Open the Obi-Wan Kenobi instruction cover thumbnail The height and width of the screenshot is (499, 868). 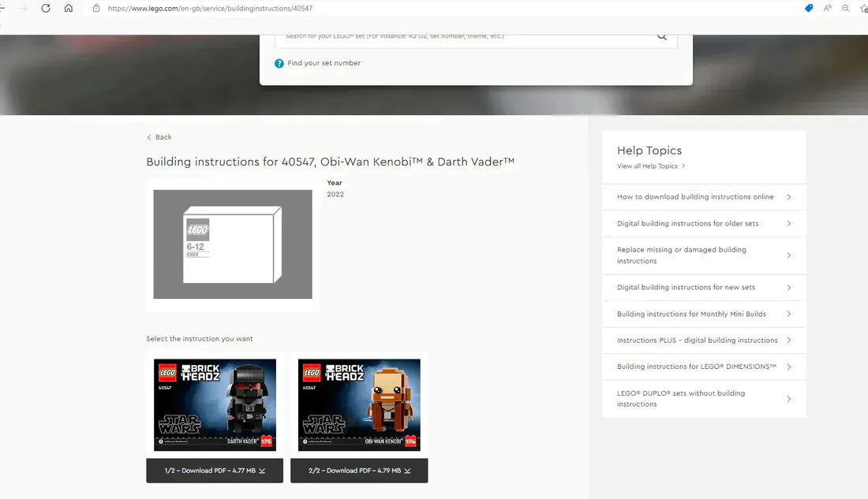359,405
